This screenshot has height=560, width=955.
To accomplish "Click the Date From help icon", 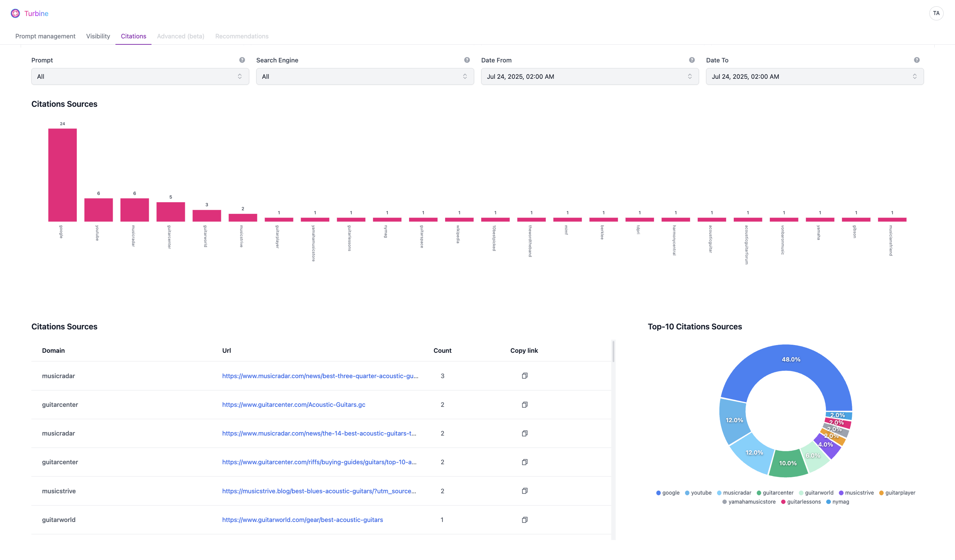I will [x=692, y=60].
